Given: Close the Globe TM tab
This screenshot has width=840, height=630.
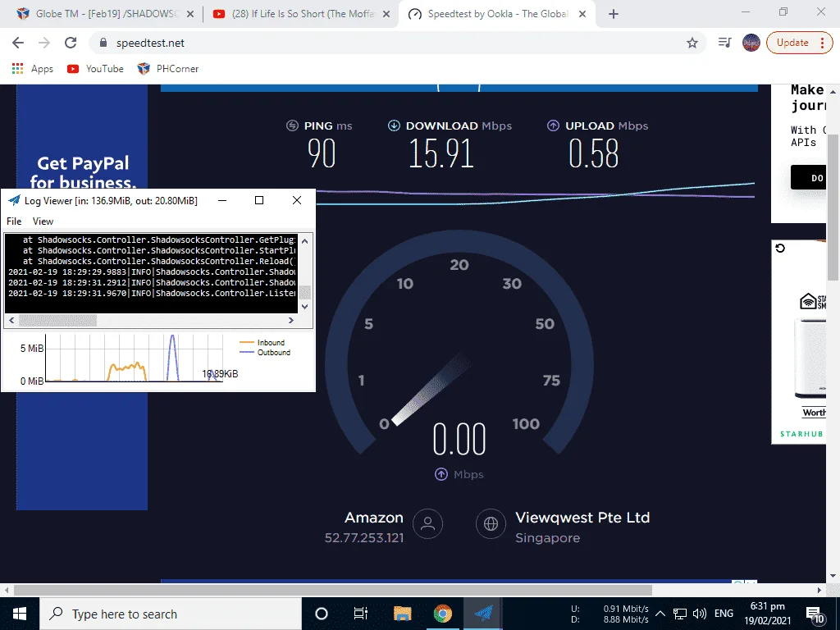Looking at the screenshot, I should point(190,15).
